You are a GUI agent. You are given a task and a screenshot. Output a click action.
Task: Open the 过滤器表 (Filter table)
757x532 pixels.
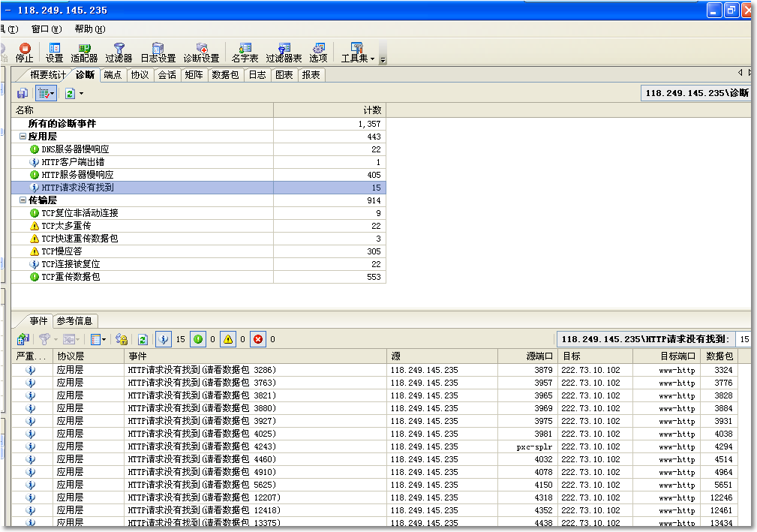coord(284,53)
